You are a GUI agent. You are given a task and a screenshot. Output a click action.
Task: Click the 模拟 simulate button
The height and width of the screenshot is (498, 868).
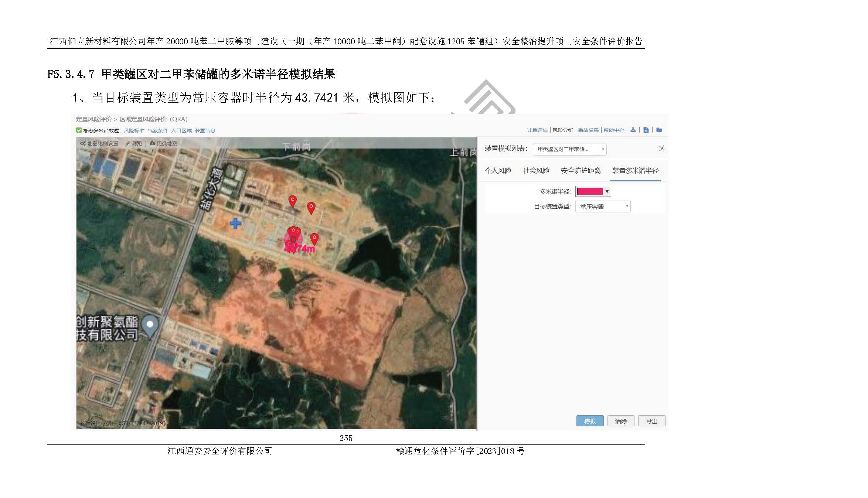click(590, 421)
